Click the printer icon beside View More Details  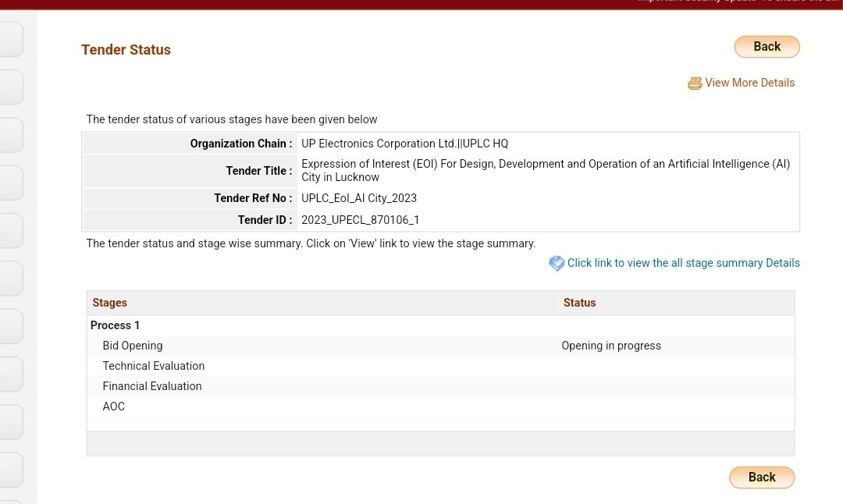(695, 83)
